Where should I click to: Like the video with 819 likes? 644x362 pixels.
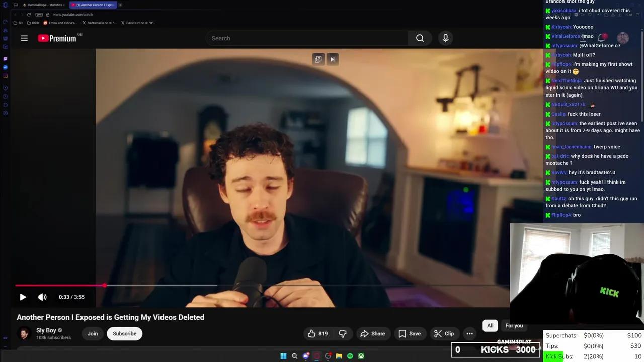pyautogui.click(x=317, y=334)
